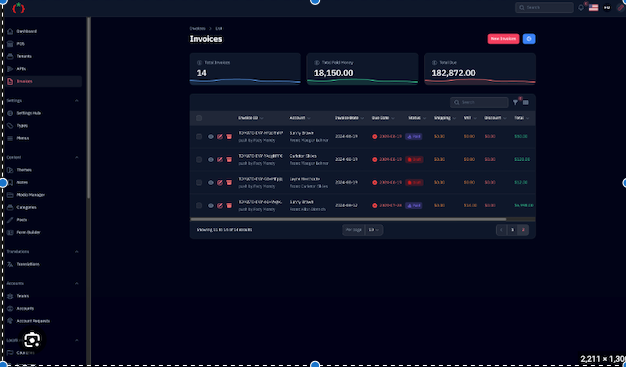The height and width of the screenshot is (367, 626).
Task: Click the Total Paid Money value 18,150.00
Action: click(x=333, y=73)
